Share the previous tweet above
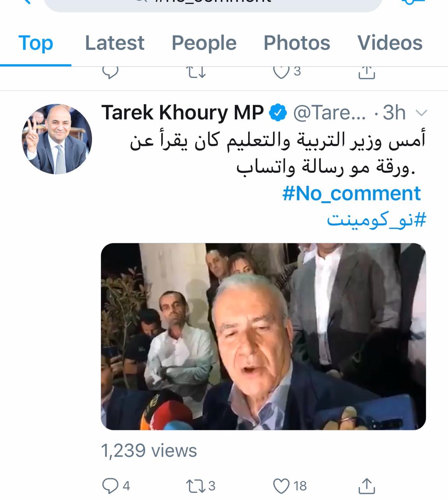Image resolution: width=448 pixels, height=499 pixels. tap(366, 72)
